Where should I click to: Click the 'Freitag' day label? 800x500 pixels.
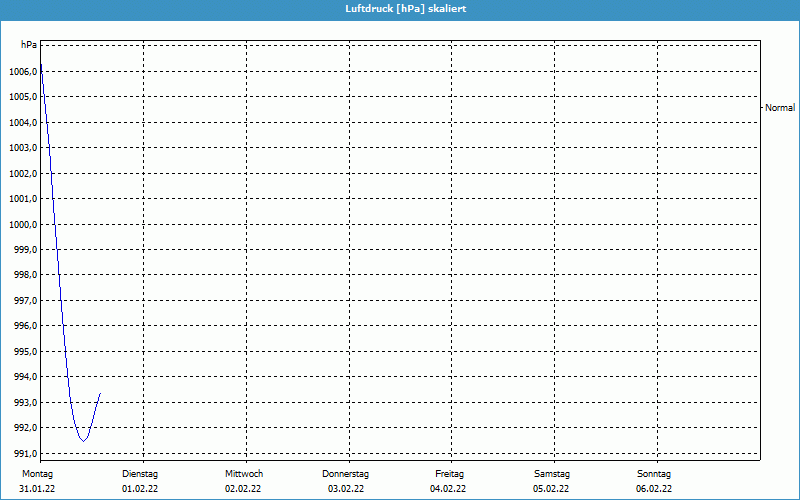449,474
